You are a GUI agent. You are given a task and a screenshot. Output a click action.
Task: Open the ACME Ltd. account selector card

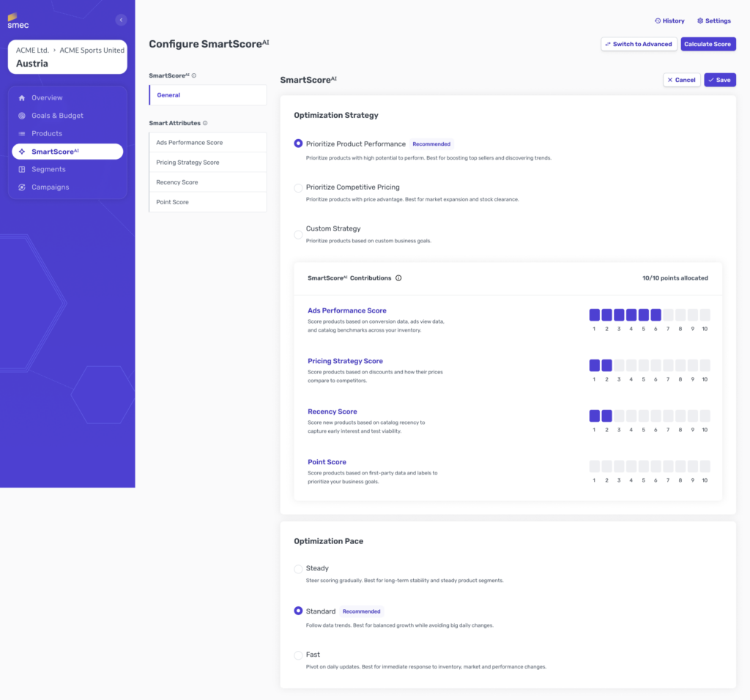pos(67,57)
